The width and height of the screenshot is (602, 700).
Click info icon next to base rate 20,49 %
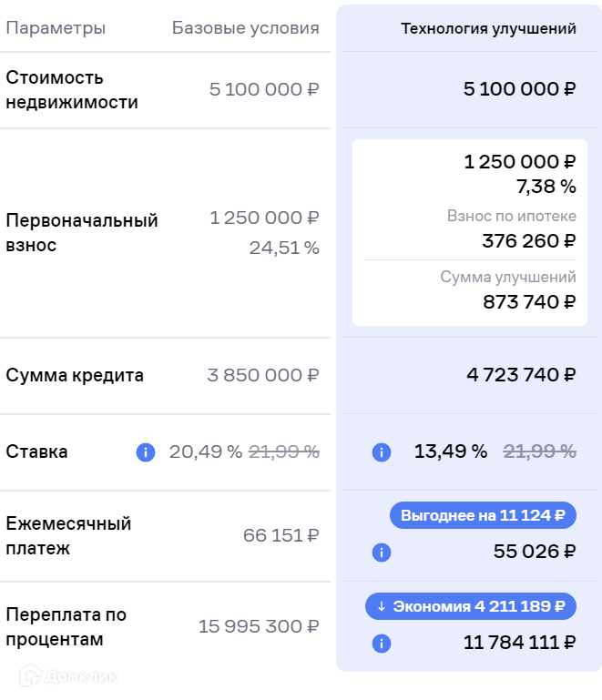(x=146, y=452)
